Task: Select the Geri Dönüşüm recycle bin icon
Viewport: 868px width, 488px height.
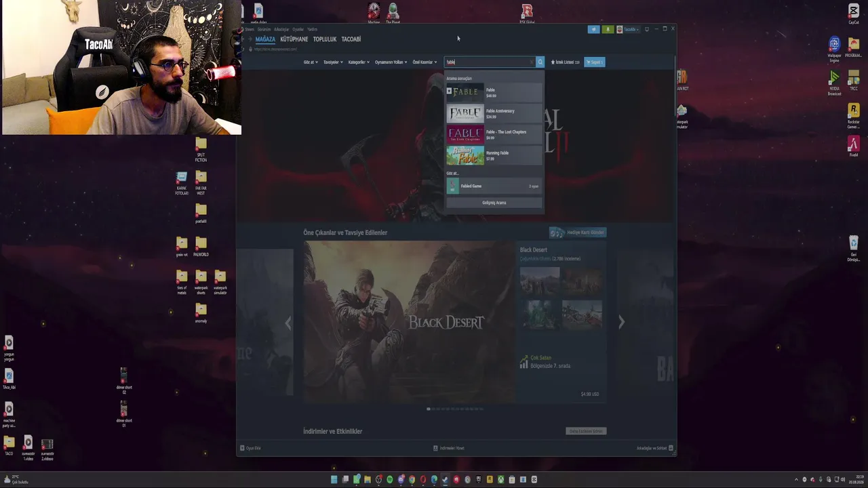Action: pyautogui.click(x=854, y=248)
